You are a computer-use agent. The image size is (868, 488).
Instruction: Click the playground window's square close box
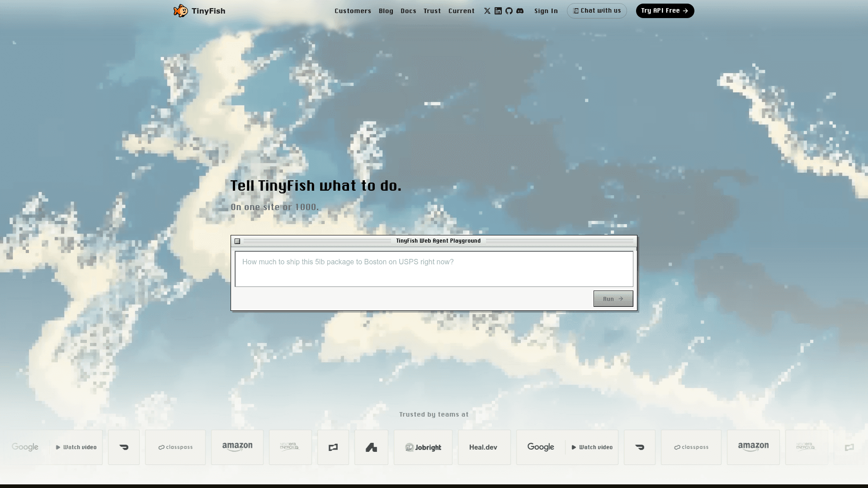point(237,241)
